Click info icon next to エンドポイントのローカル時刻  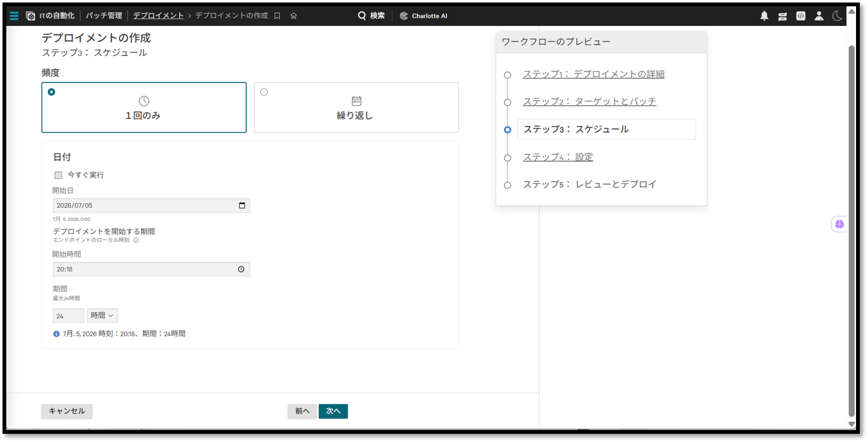(x=135, y=240)
